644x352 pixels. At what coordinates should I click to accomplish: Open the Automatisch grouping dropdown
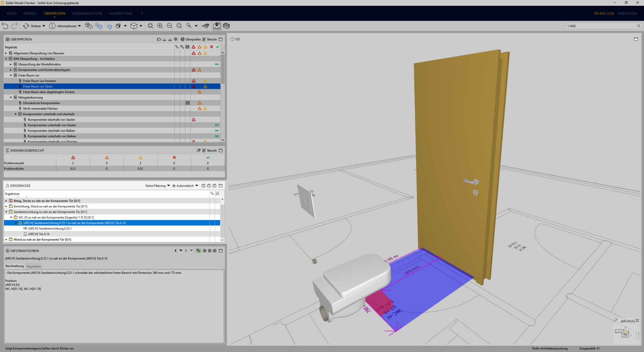pyautogui.click(x=185, y=186)
